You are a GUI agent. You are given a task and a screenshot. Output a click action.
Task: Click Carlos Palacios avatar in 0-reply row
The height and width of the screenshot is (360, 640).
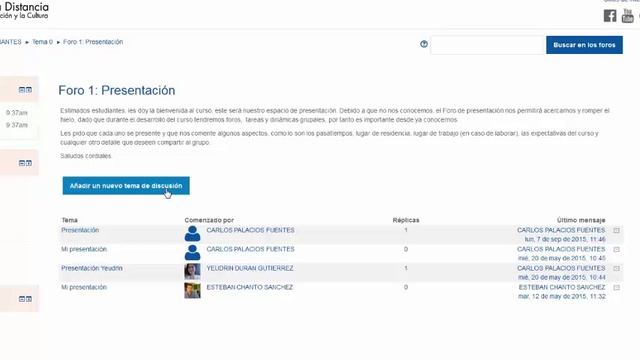(x=192, y=253)
